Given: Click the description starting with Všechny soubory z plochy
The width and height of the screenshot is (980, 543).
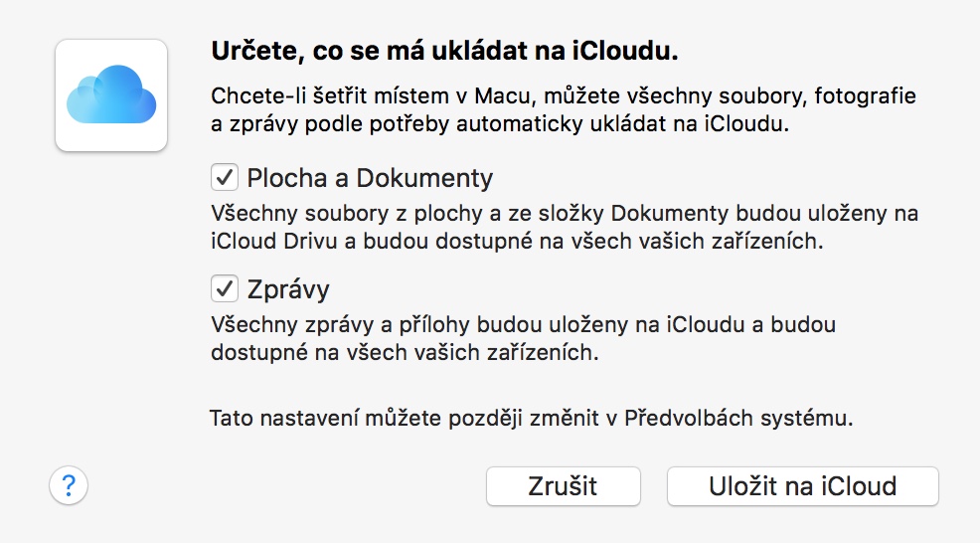Looking at the screenshot, I should (563, 227).
